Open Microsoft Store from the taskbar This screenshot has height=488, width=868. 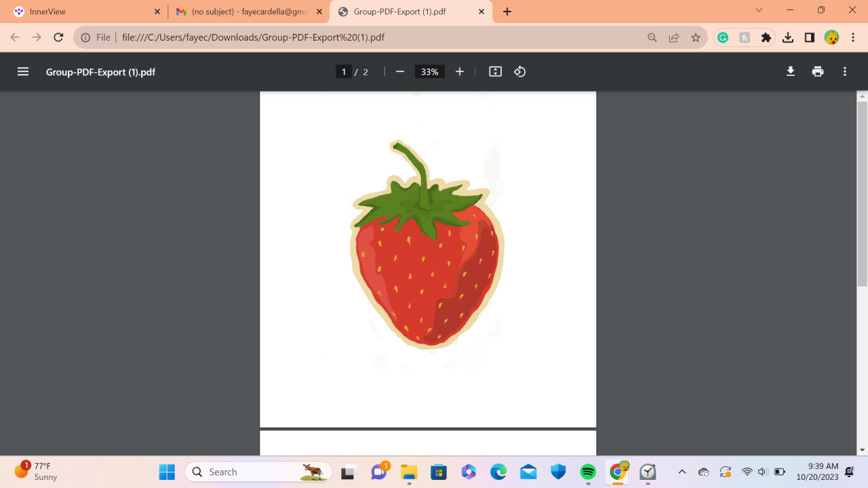[439, 472]
